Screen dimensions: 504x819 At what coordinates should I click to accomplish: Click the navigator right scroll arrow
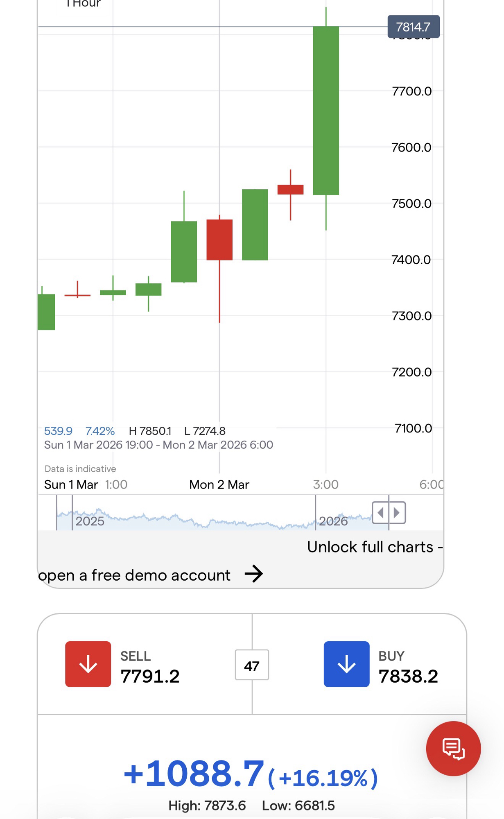(397, 512)
